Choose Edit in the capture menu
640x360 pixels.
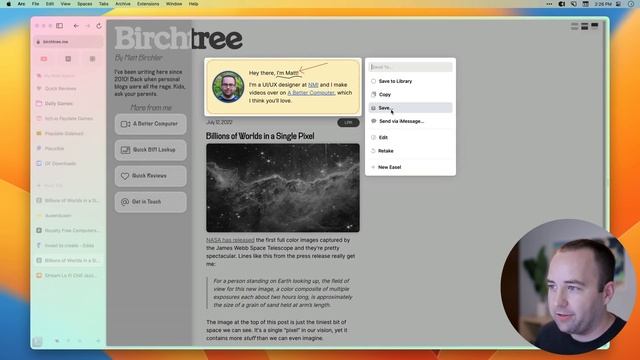click(x=411, y=138)
